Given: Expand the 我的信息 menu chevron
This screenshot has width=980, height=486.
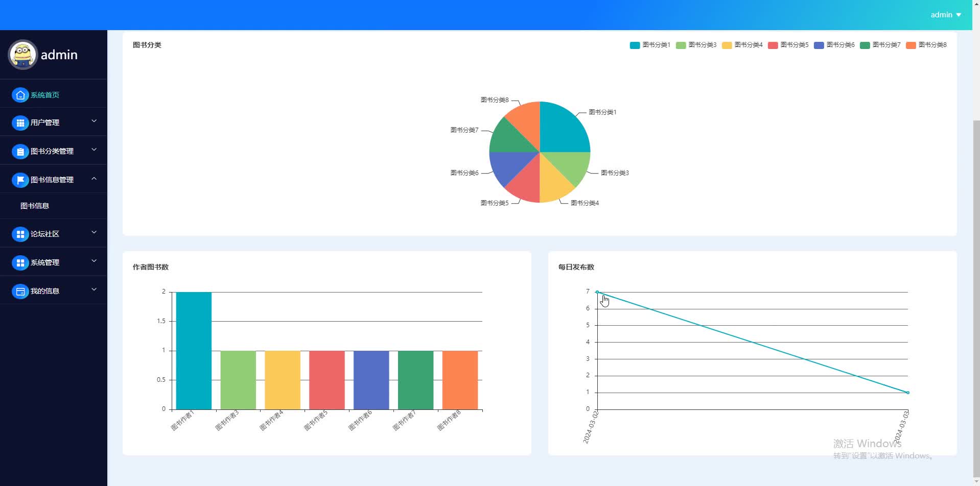Looking at the screenshot, I should (x=94, y=289).
